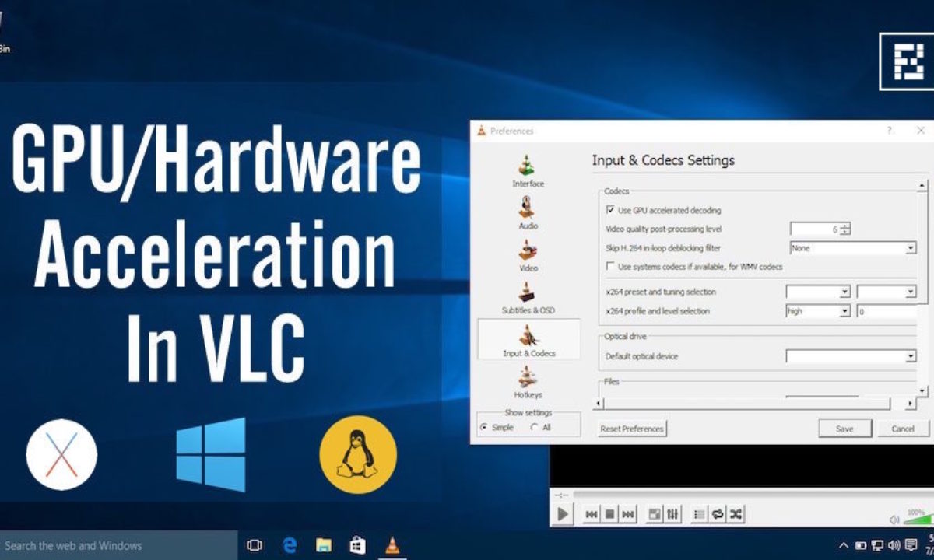The width and height of the screenshot is (934, 560).
Task: Save the preferences changes
Action: click(x=845, y=429)
